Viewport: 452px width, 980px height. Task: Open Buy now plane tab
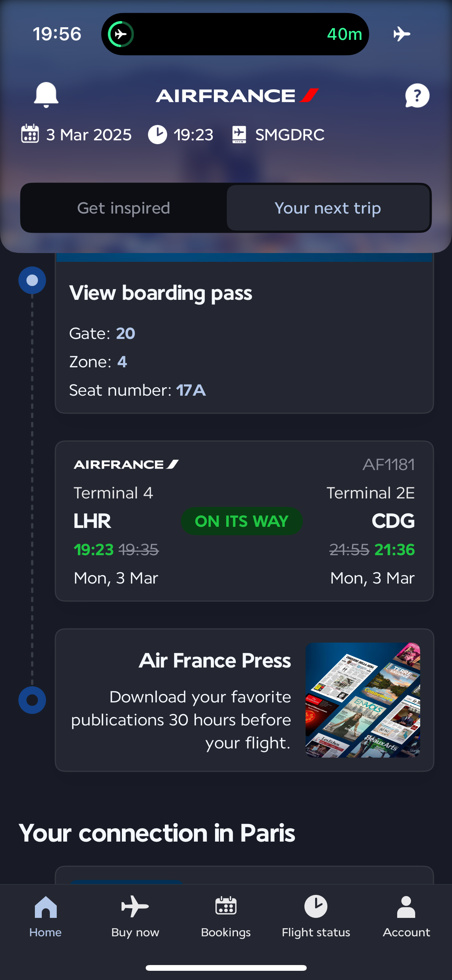click(135, 916)
